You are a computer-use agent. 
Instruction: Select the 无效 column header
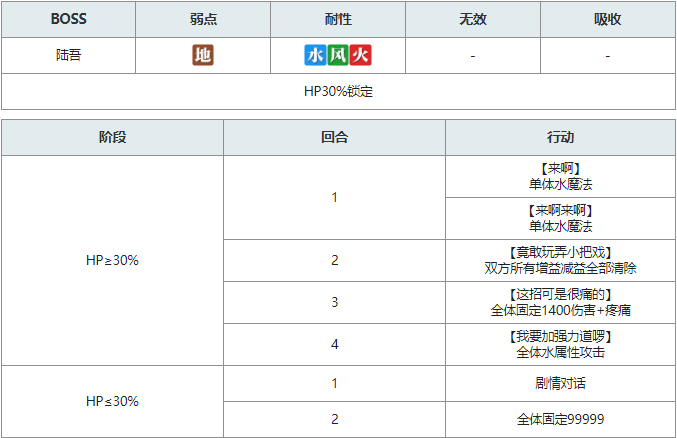473,19
